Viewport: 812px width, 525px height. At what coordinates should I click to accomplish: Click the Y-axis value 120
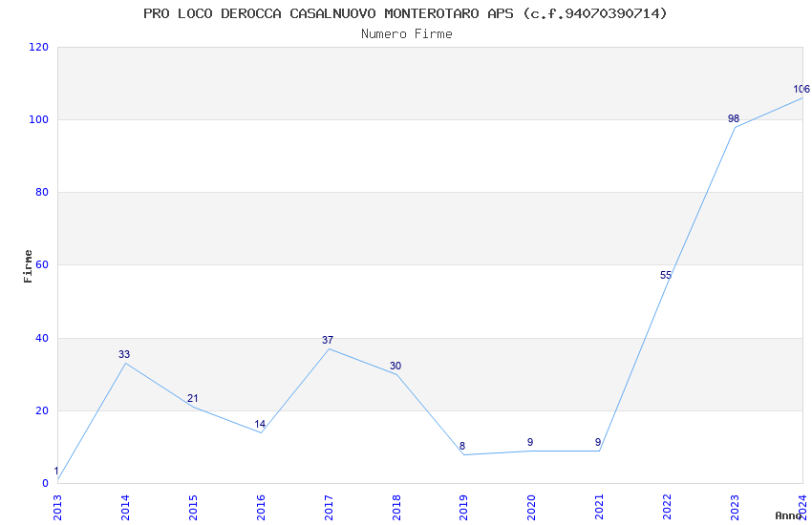tap(39, 47)
